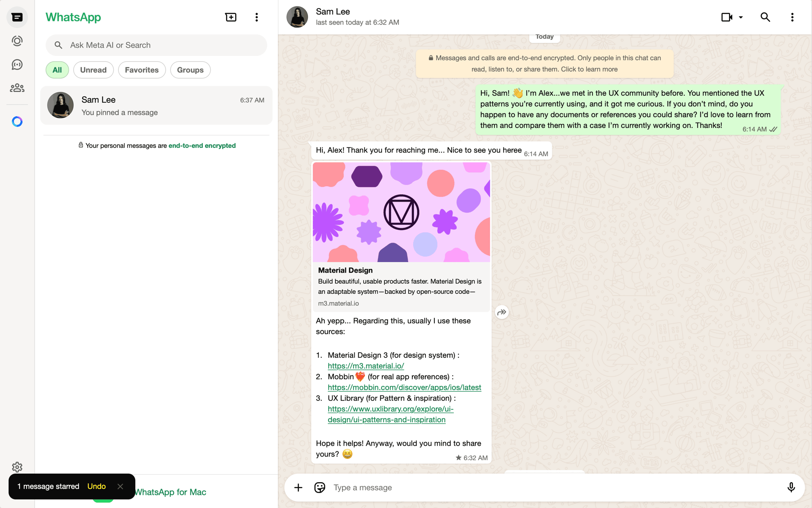Screen dimensions: 812x508
Task: Open the Channels sidebar icon
Action: 17,65
